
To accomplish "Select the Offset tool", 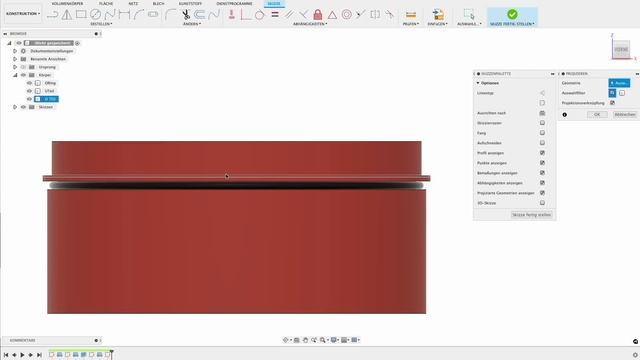I will 200,15.
